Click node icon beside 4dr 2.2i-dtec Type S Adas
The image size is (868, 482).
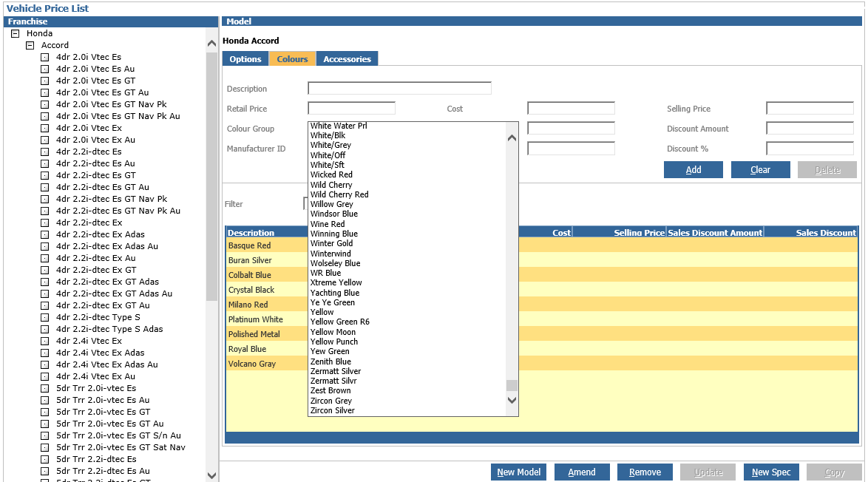coord(45,329)
